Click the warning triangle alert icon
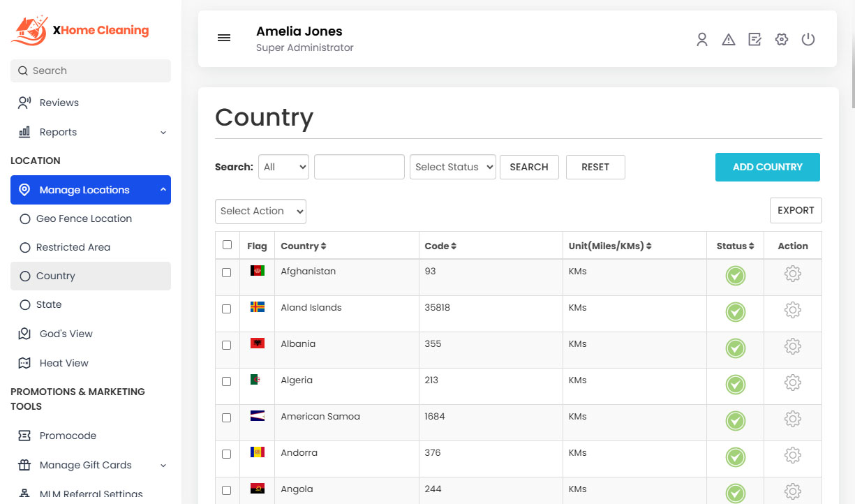The image size is (855, 504). point(729,40)
